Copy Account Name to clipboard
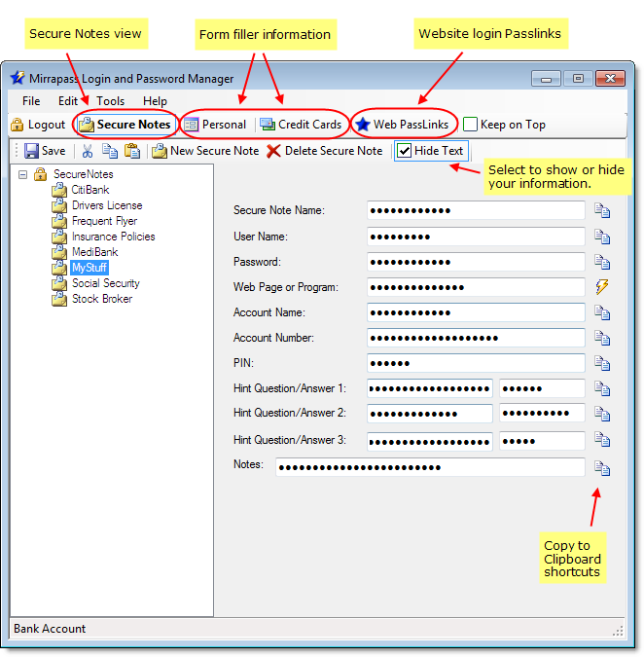 (602, 312)
